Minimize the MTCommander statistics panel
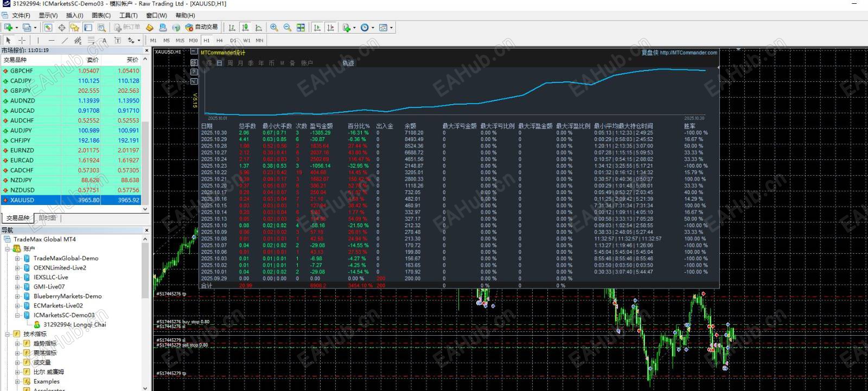This screenshot has width=868, height=391. [x=194, y=53]
